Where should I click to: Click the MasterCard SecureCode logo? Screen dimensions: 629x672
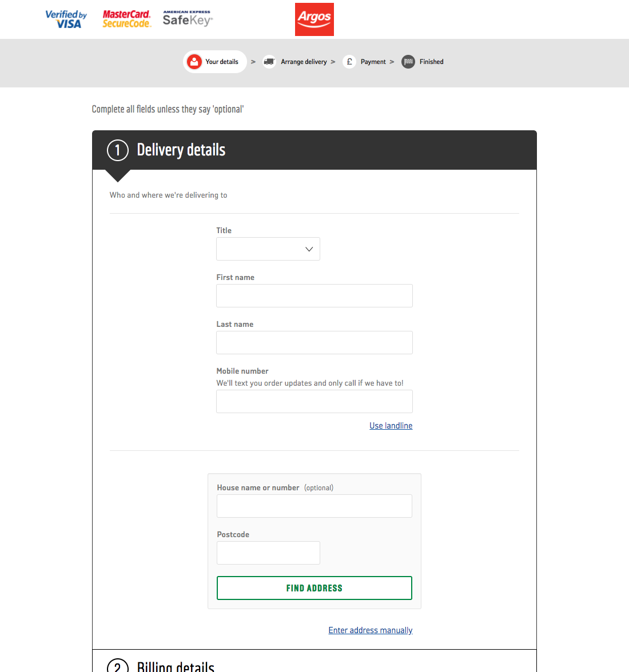tap(126, 19)
